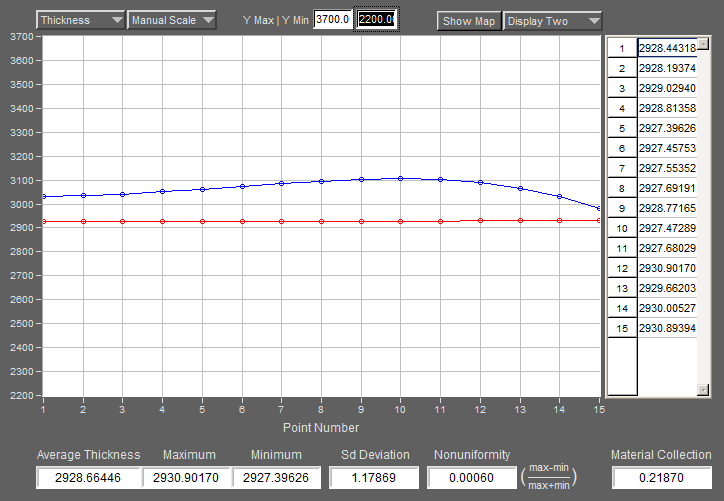The image size is (724, 501).
Task: Select value 2927.55352 in row 7
Action: coord(667,168)
